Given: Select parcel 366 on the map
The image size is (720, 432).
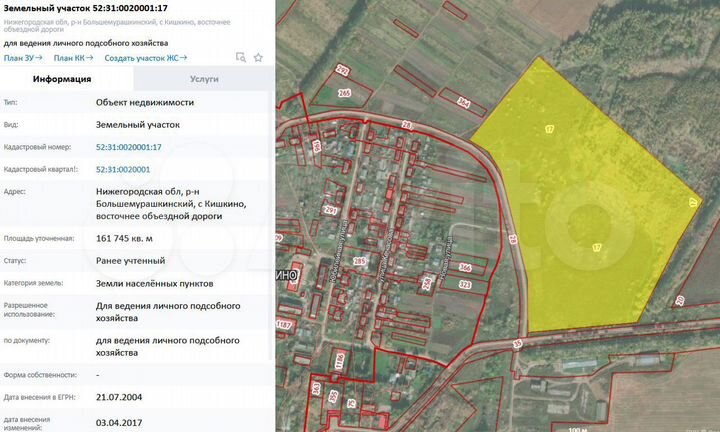Looking at the screenshot, I should click(x=464, y=268).
